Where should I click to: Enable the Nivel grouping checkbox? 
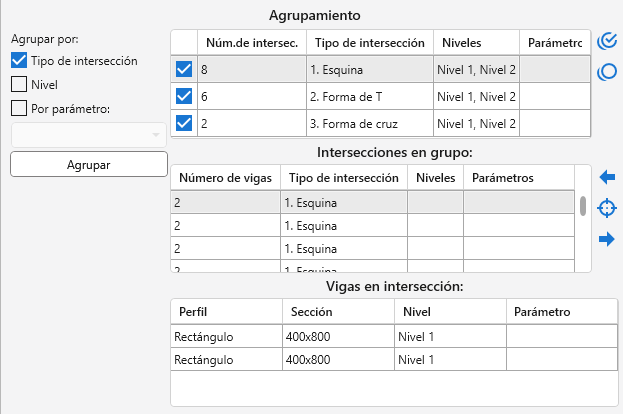(x=18, y=85)
